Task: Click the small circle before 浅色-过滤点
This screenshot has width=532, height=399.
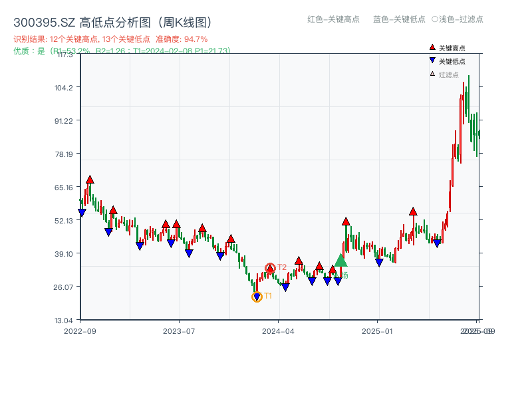Action: click(x=435, y=19)
